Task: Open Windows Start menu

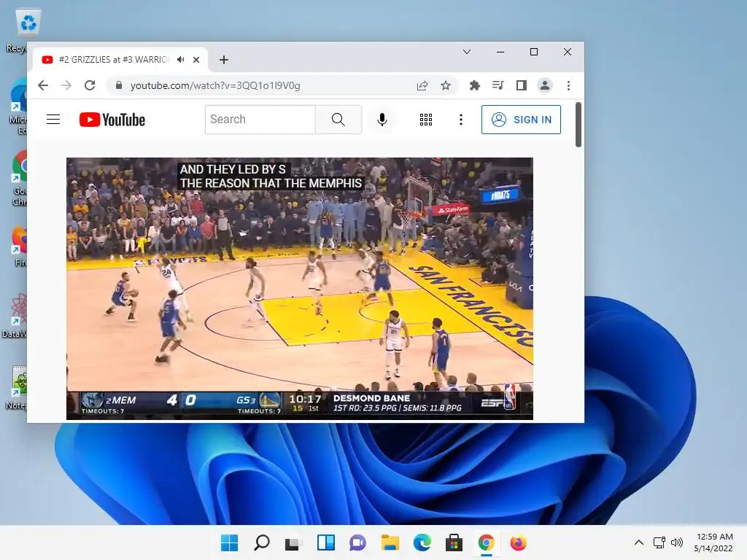Action: [x=229, y=542]
